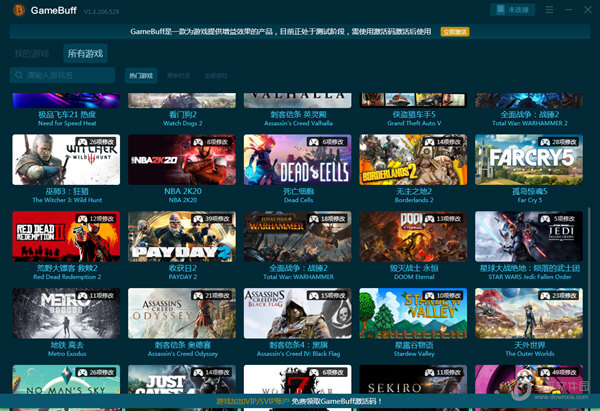Open The Outer Worlds game cover

pos(529,313)
